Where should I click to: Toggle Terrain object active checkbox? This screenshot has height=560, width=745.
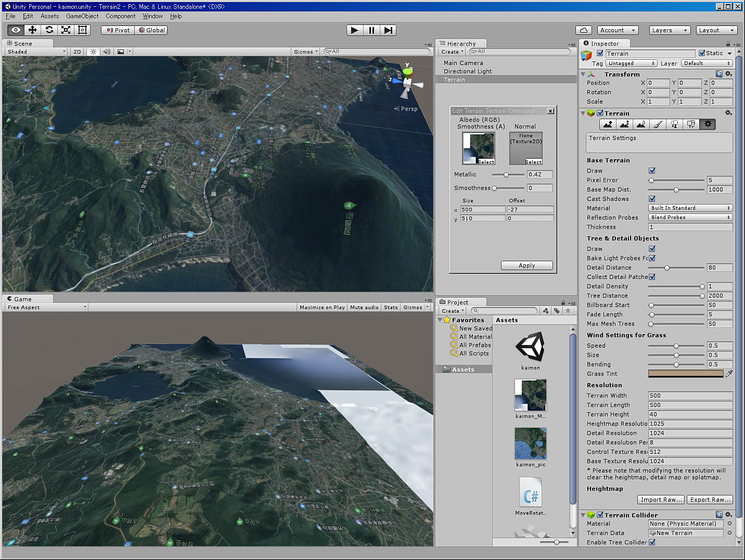(600, 53)
